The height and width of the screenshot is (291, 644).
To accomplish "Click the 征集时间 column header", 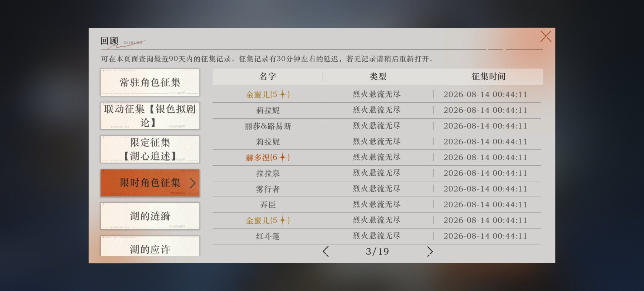I will tap(488, 77).
